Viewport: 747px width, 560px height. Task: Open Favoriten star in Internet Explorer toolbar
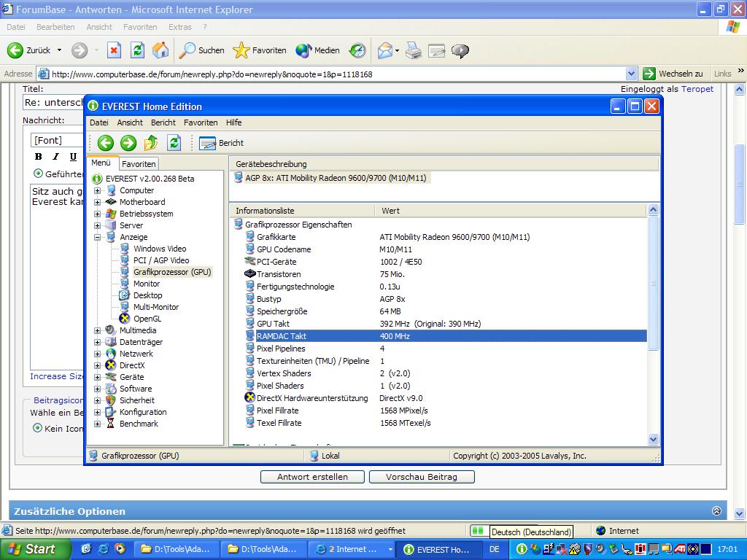click(x=260, y=50)
